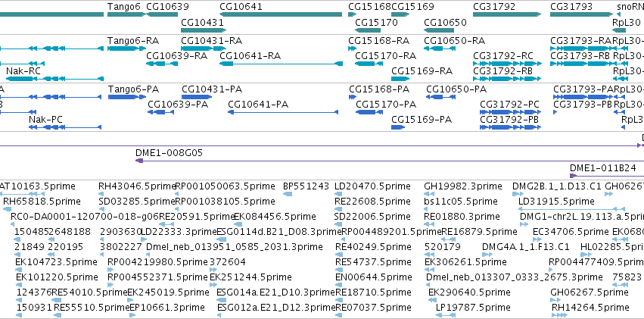Select the CG15170 gene label
Image resolution: width=644 pixels, height=319 pixels.
click(376, 22)
